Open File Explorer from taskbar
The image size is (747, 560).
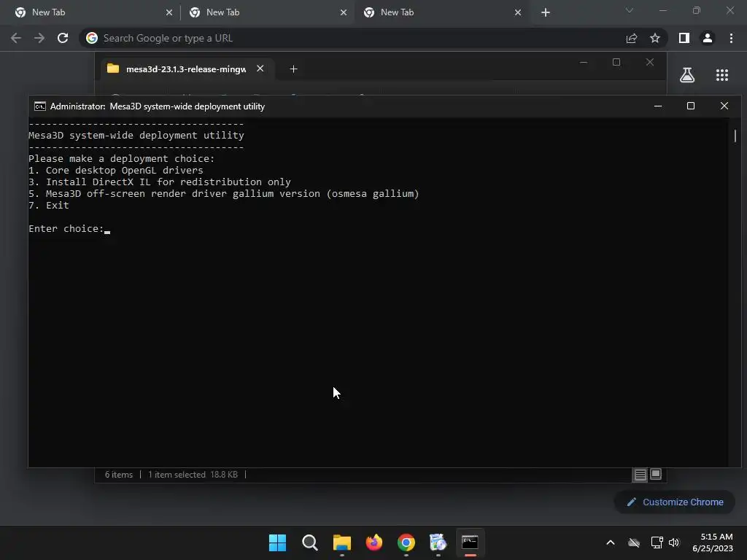coord(341,542)
